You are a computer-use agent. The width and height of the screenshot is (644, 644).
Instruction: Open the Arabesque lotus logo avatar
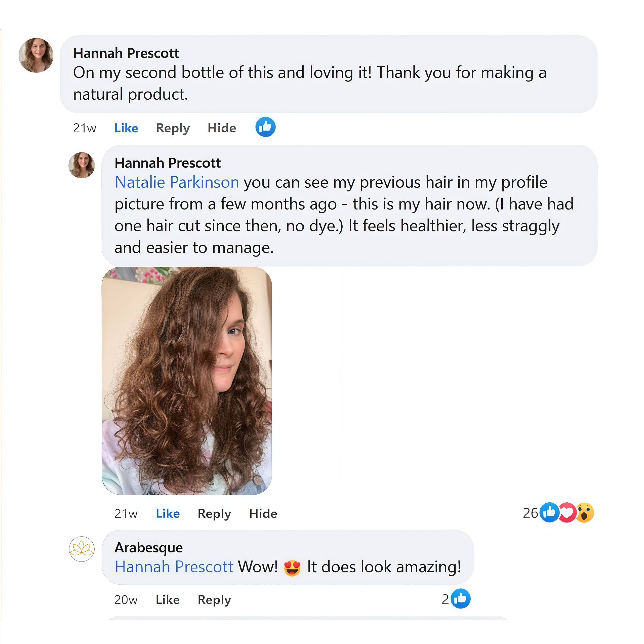click(x=82, y=549)
